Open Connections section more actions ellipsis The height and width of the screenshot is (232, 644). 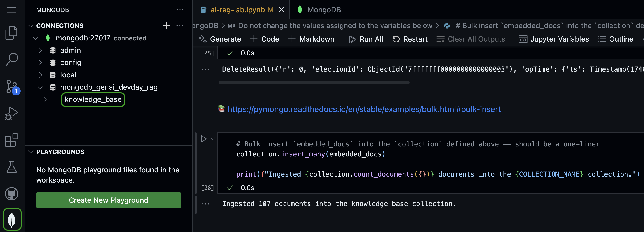point(180,25)
